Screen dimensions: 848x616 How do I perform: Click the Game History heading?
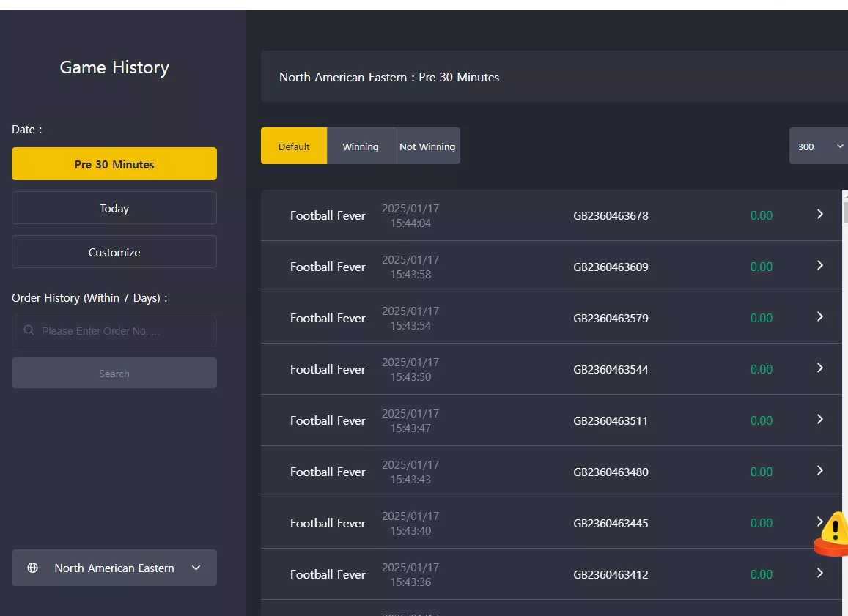coord(114,67)
